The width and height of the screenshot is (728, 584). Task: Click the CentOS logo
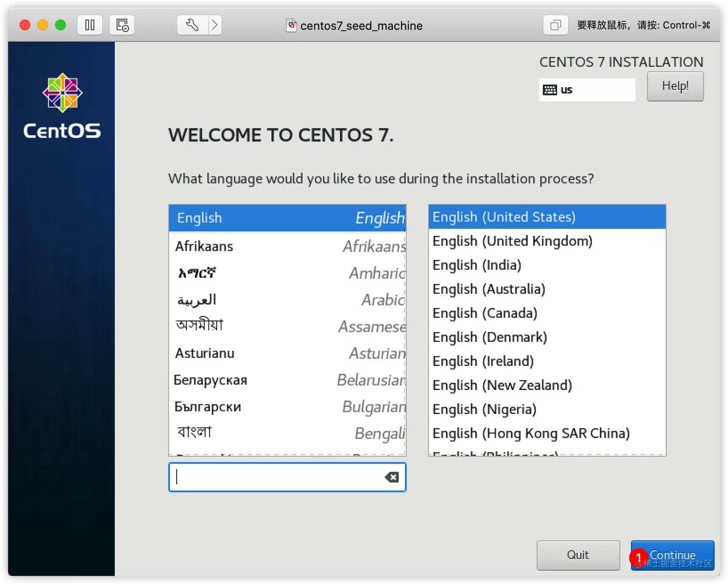62,107
